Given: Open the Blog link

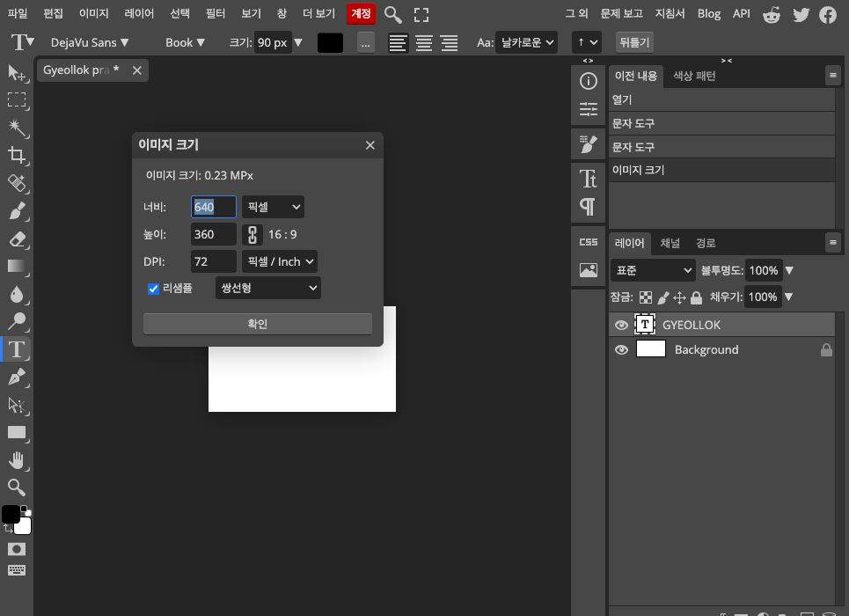Looking at the screenshot, I should pos(709,13).
